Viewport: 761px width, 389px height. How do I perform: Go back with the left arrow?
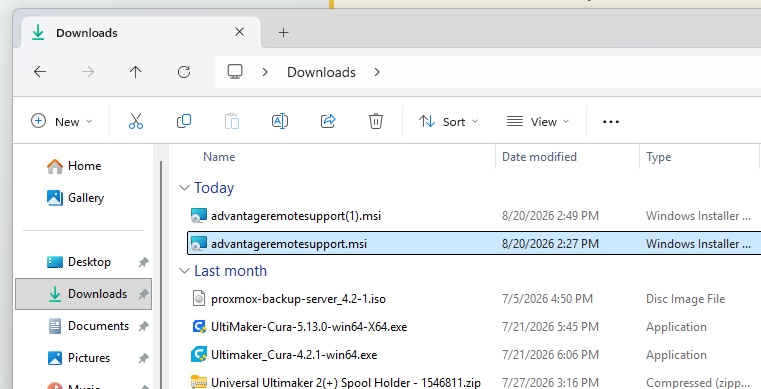[x=40, y=72]
